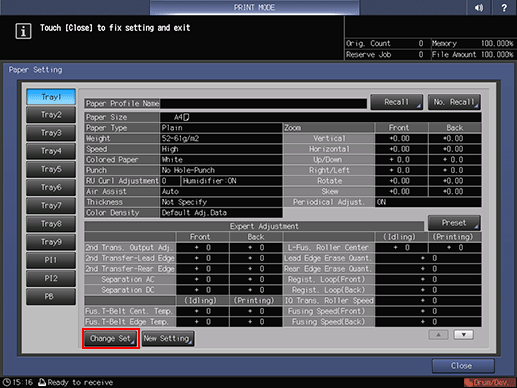Viewport: 517px width, 388px height.
Task: Tap the Paper Type value Plain
Action: [x=221, y=128]
